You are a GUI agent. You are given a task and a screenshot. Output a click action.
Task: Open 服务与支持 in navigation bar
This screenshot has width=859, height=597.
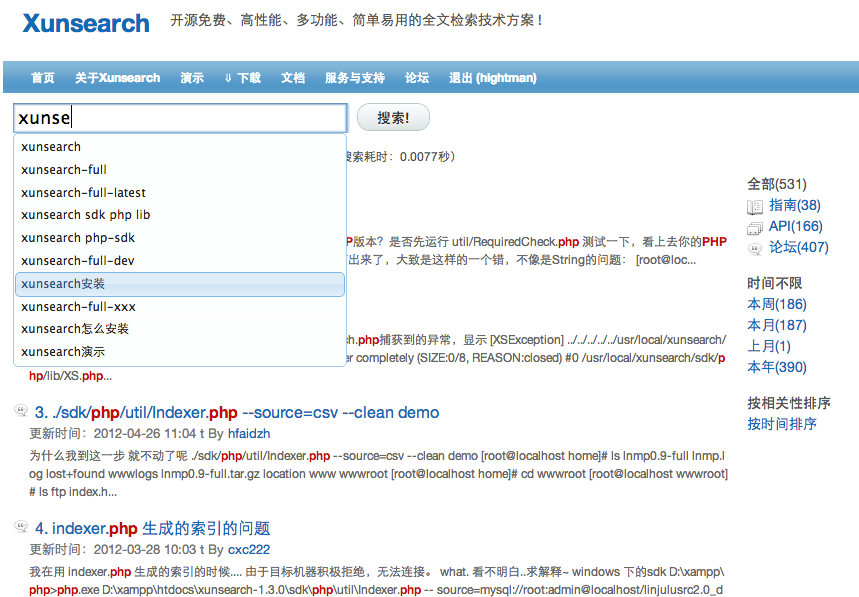[x=354, y=78]
